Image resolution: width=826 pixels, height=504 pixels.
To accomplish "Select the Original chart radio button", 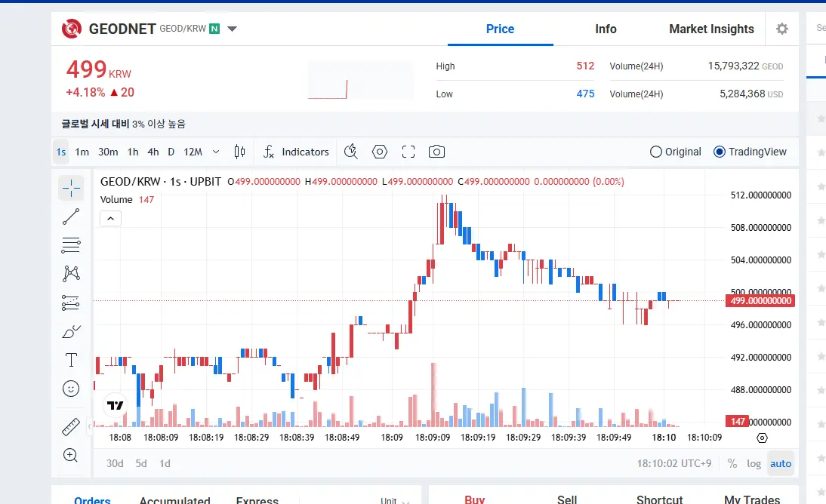I will (676, 152).
